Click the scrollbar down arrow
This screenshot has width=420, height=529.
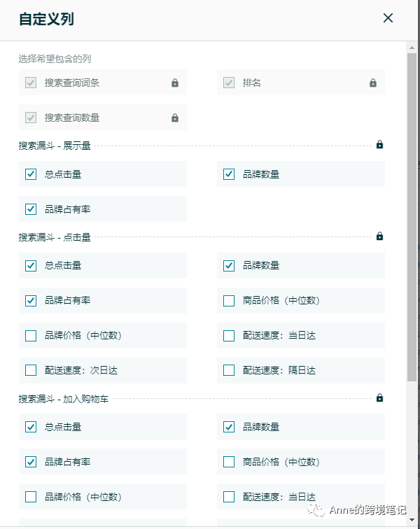pyautogui.click(x=412, y=519)
